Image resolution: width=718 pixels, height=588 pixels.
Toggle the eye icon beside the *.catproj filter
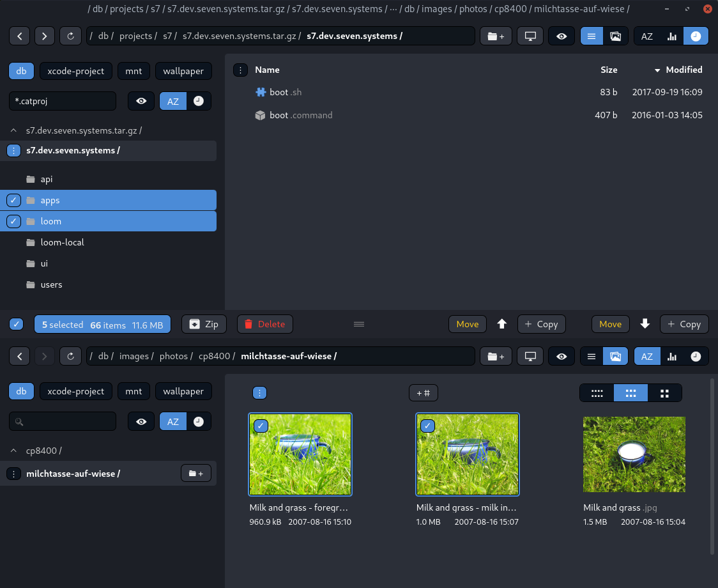(141, 101)
